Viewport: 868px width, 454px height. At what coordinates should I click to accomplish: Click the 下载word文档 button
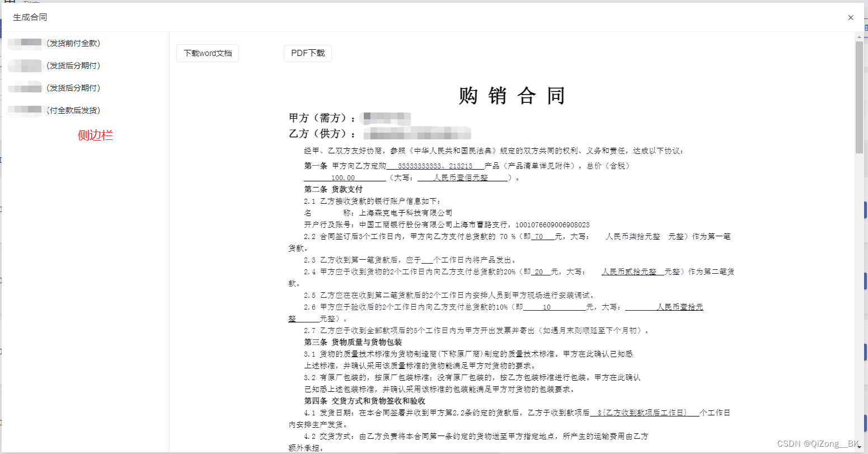[x=207, y=53]
